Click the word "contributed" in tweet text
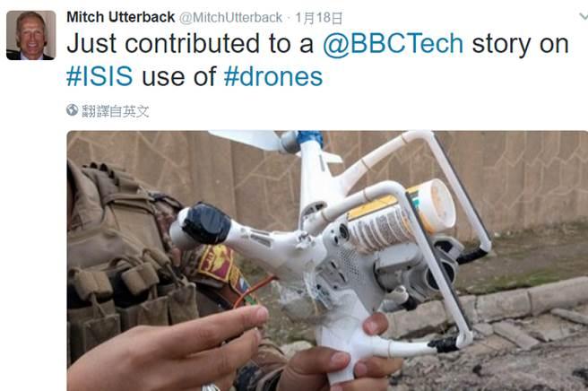588x391 pixels. tap(192, 44)
